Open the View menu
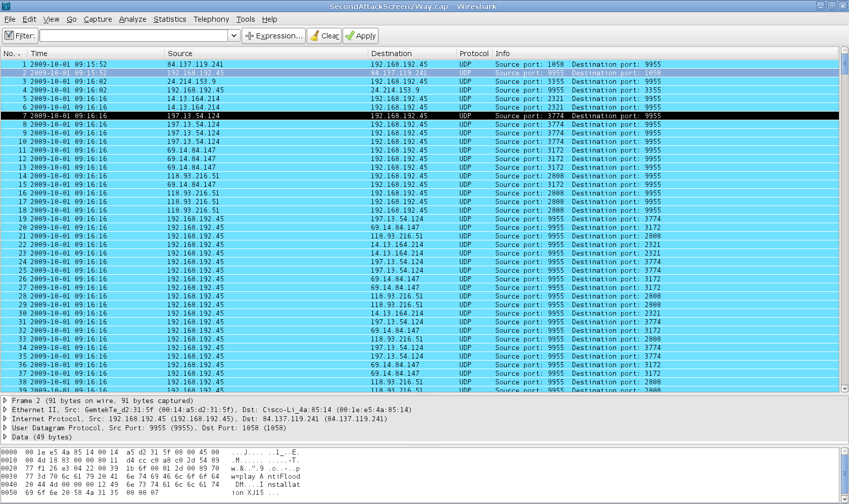This screenshot has height=504, width=849. tap(51, 19)
